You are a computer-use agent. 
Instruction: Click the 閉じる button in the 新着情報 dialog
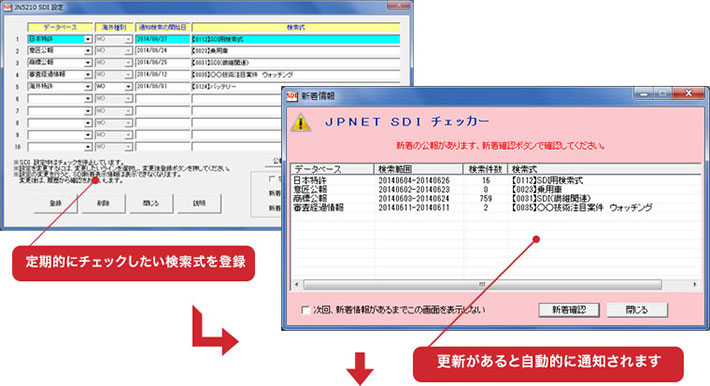coord(637,310)
